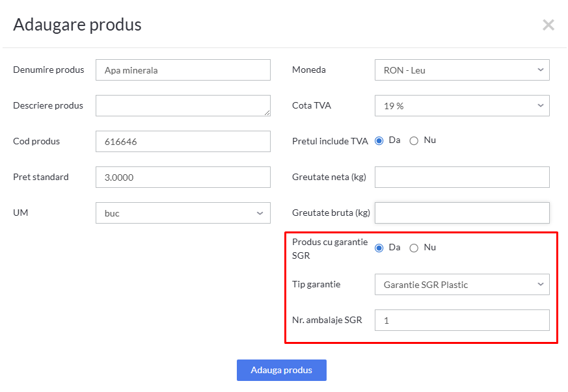Image resolution: width=568 pixels, height=392 pixels.
Task: Focus the Pret standard field
Action: coord(183,177)
